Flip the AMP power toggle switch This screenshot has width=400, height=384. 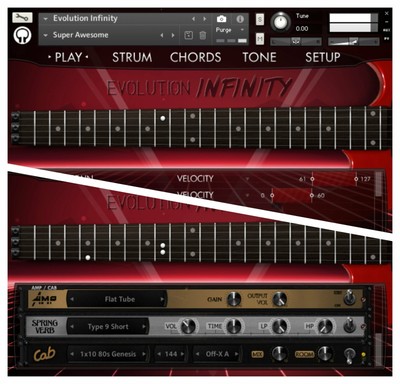[349, 297]
